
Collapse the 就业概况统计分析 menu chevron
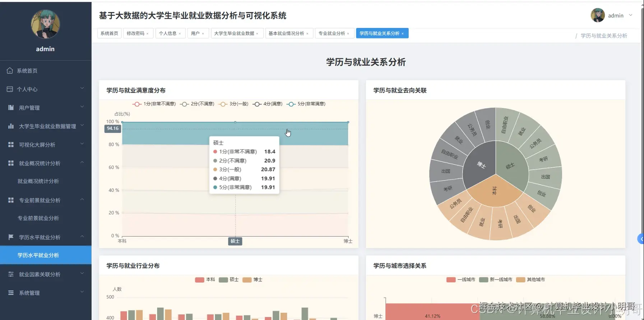coord(82,162)
